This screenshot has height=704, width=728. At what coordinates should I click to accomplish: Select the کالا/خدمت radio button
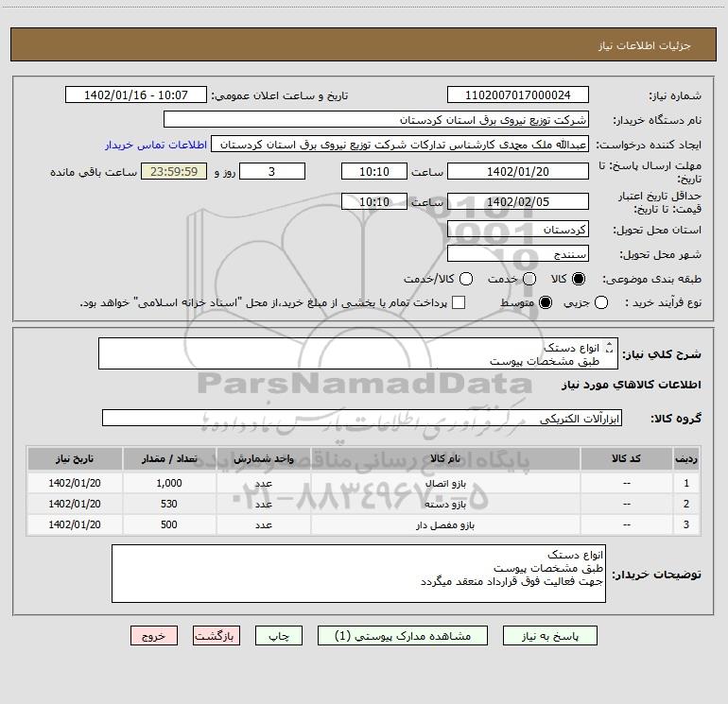(466, 279)
